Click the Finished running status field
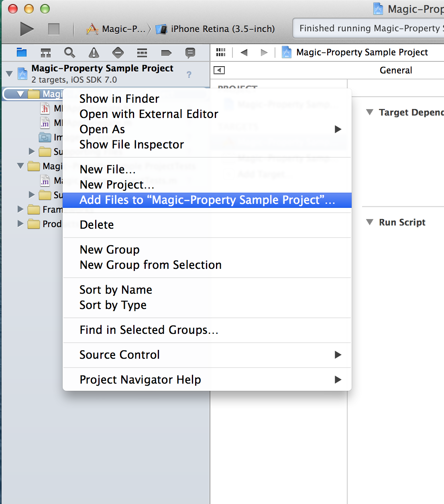 [x=369, y=28]
